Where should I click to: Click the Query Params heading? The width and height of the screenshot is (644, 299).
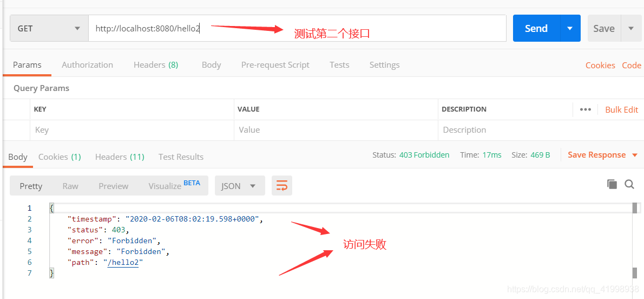(42, 88)
